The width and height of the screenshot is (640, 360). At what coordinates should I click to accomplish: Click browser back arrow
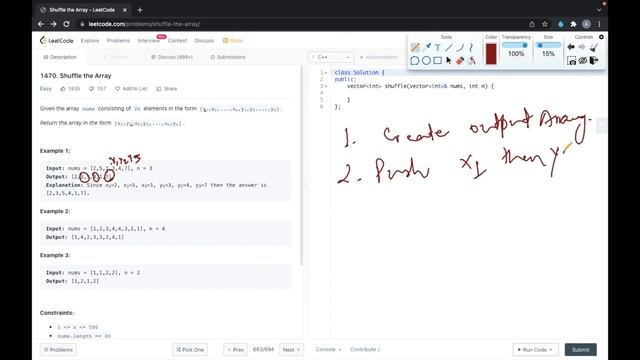tap(41, 24)
